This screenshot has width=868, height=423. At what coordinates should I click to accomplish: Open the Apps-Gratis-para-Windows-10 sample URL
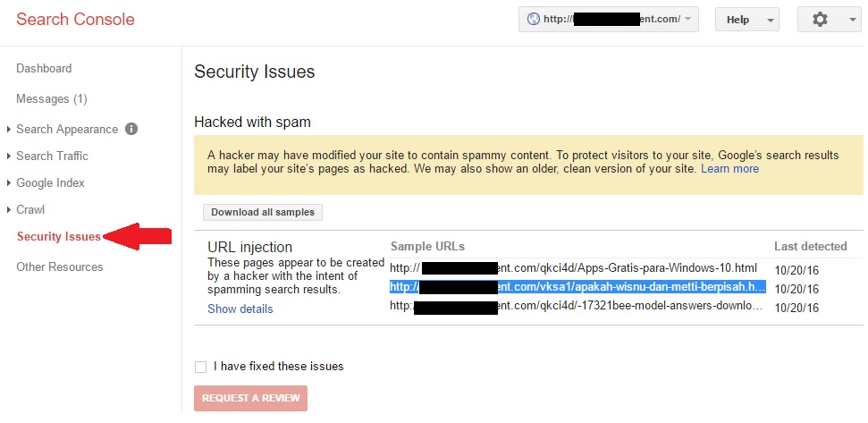click(x=573, y=268)
